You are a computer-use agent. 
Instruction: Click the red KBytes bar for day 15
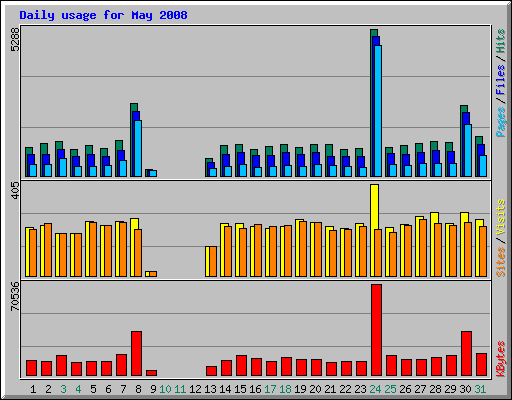coord(241,365)
